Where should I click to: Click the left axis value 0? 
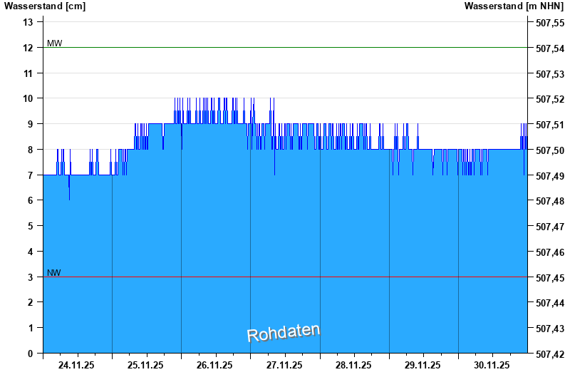click(x=30, y=354)
